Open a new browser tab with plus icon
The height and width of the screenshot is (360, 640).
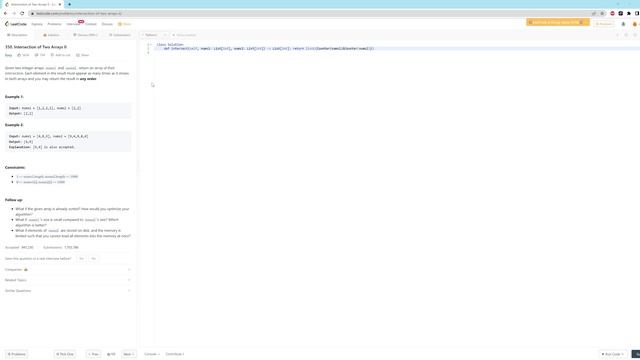[x=69, y=4]
